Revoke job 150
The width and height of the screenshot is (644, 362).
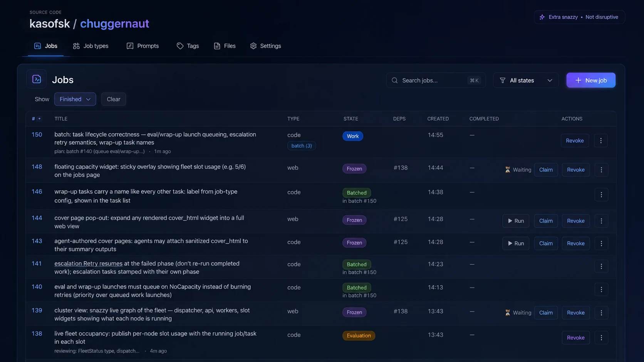pos(575,141)
